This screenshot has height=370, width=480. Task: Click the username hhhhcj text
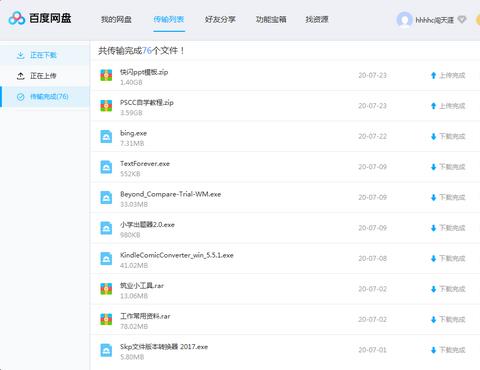434,20
